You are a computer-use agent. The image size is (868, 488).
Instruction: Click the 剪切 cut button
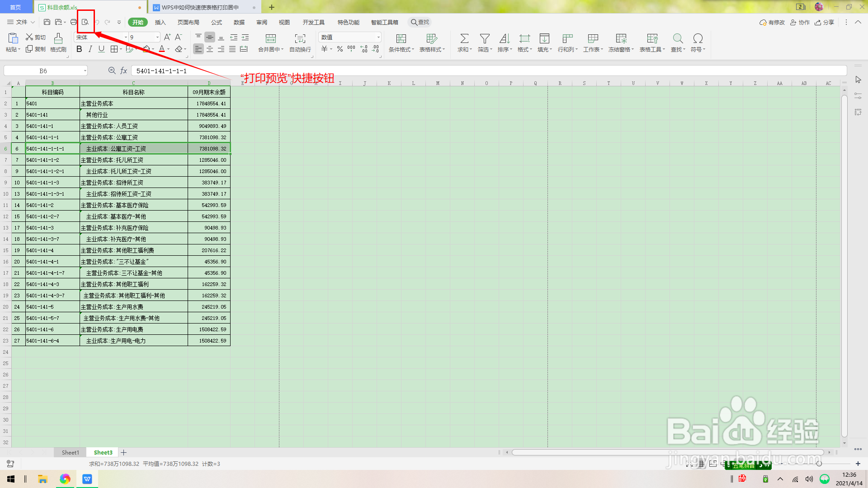click(36, 37)
